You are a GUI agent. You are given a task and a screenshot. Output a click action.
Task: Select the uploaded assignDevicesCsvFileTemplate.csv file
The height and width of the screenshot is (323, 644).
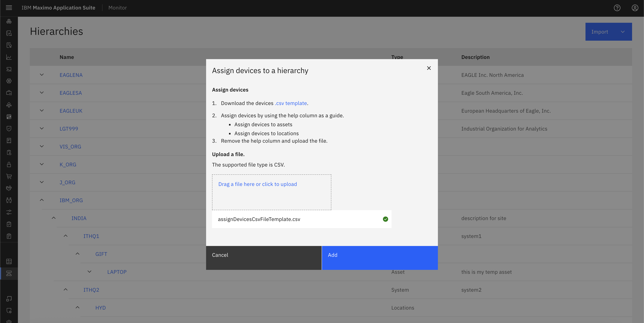(302, 219)
